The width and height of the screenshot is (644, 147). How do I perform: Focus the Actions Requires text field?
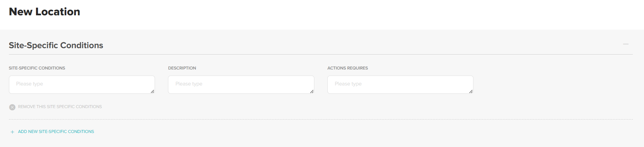coord(400,84)
